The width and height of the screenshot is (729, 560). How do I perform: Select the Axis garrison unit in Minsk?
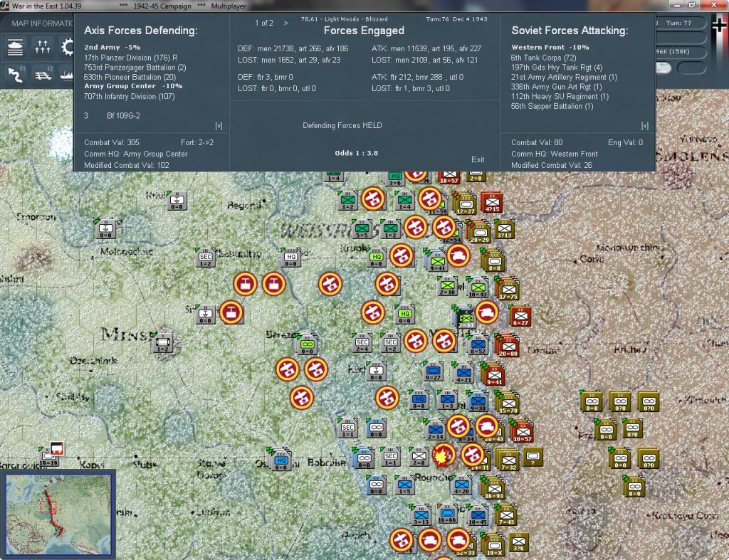[x=163, y=343]
